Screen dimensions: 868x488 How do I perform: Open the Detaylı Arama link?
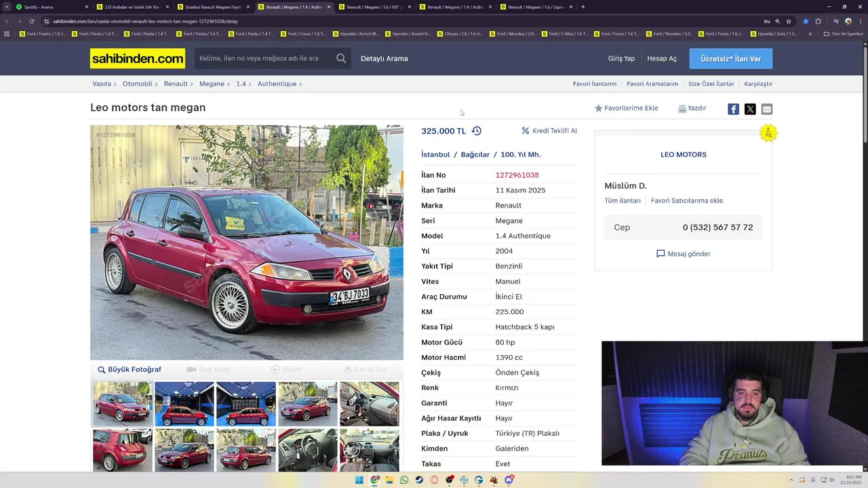click(x=384, y=58)
